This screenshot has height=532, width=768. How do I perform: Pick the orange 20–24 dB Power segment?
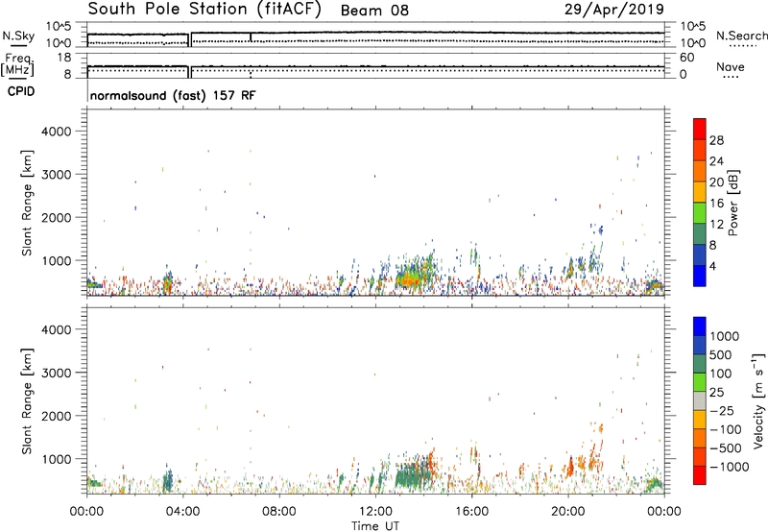coord(700,171)
